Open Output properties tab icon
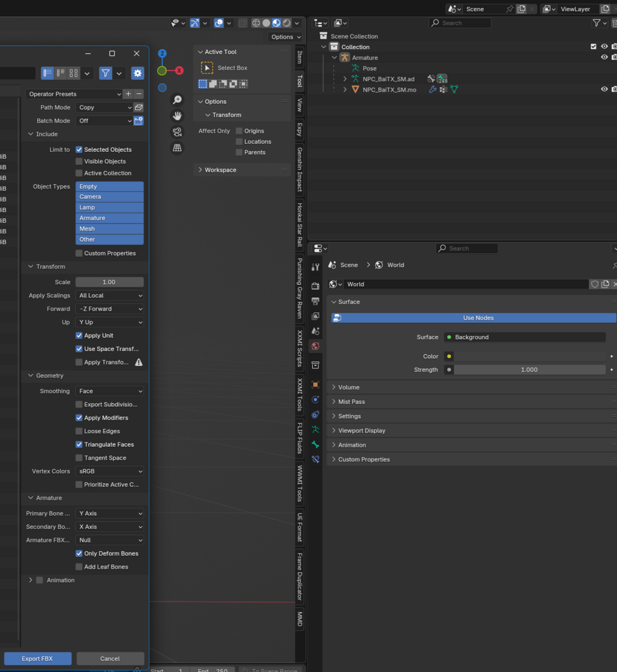617x672 pixels. 315,301
